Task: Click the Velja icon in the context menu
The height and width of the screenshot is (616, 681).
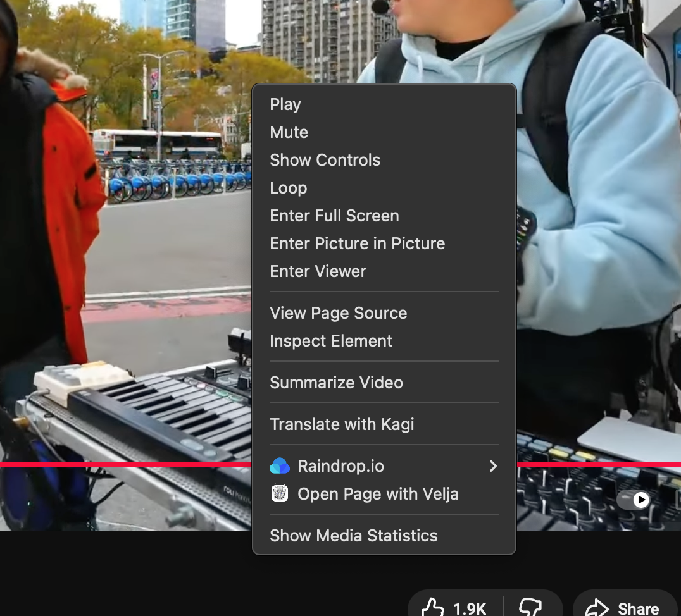Action: point(279,494)
